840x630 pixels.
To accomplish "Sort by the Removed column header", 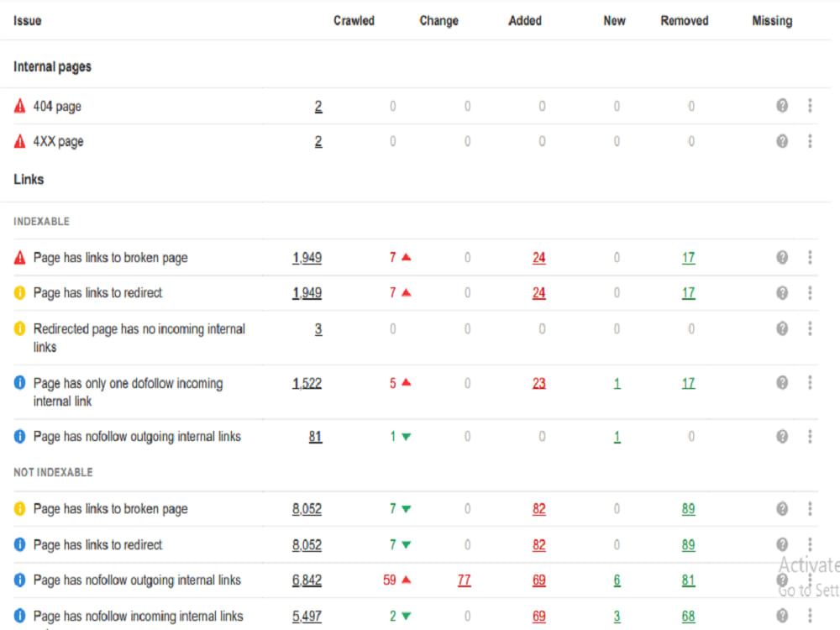I will tap(684, 21).
